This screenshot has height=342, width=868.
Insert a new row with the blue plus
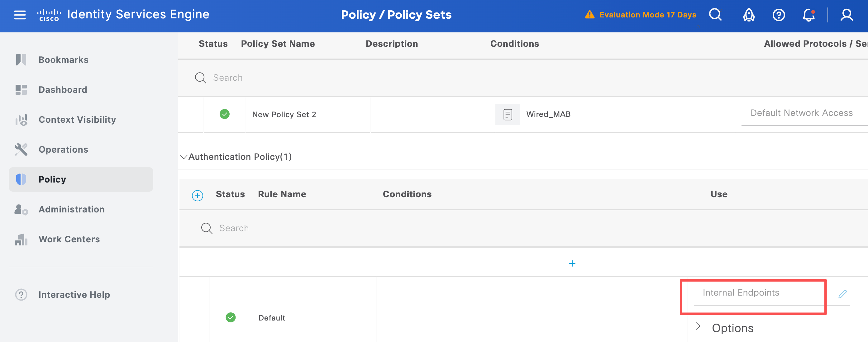pyautogui.click(x=572, y=264)
